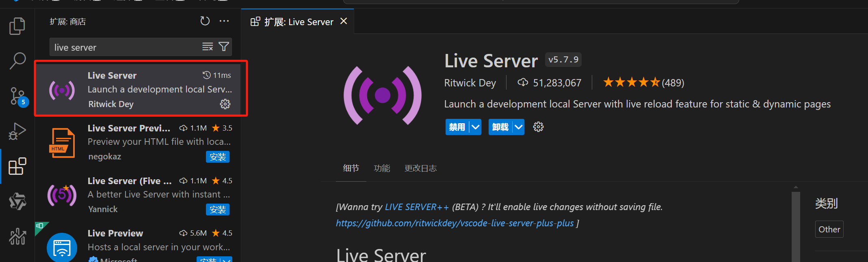Switch to the 功能 features tab
The height and width of the screenshot is (262, 868).
382,168
